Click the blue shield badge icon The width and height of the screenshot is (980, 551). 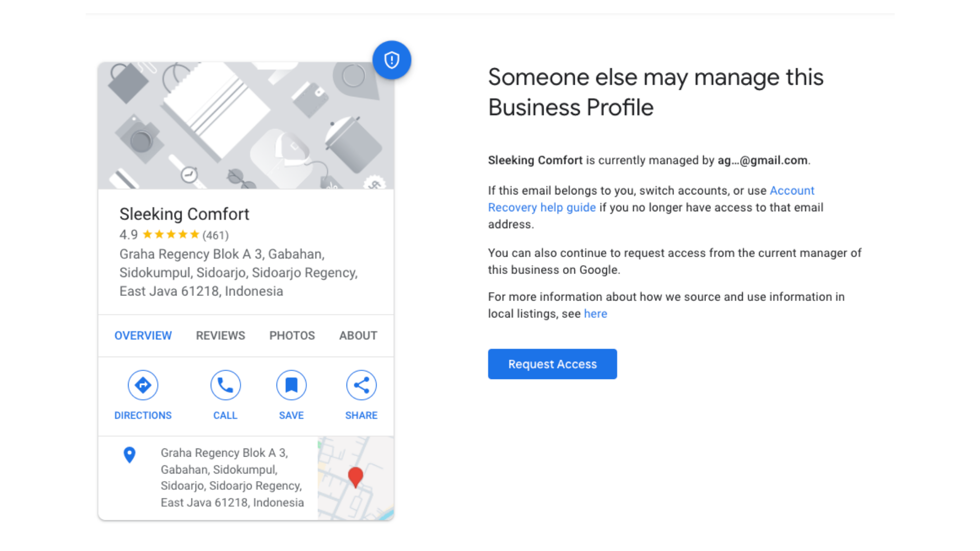(391, 60)
